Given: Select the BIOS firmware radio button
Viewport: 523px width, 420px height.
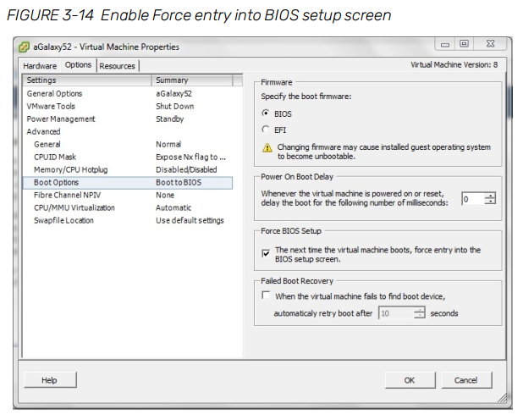Looking at the screenshot, I should coord(266,113).
